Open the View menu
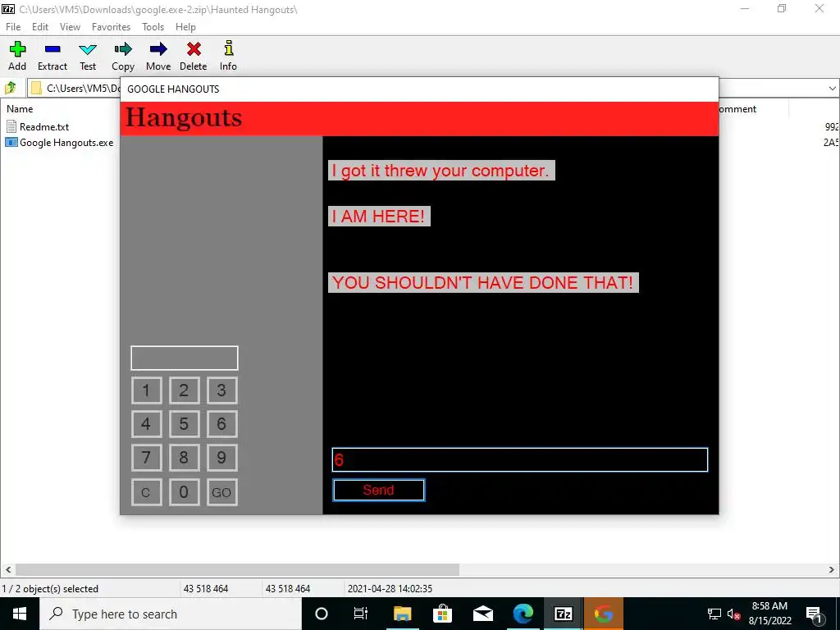 tap(71, 27)
